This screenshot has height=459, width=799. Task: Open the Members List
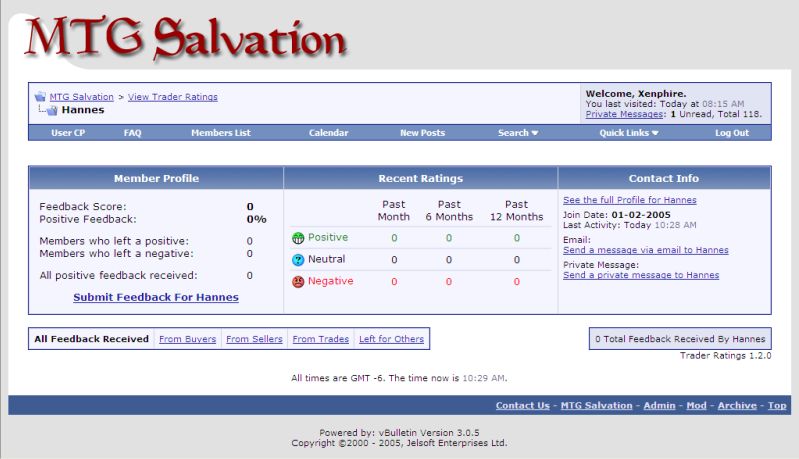tap(221, 133)
